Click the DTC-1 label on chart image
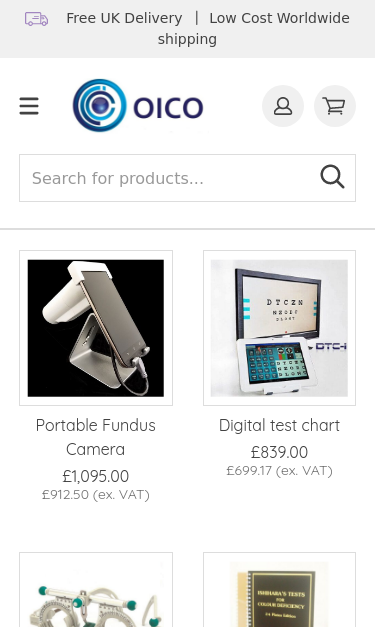The height and width of the screenshot is (627, 375). point(331,346)
